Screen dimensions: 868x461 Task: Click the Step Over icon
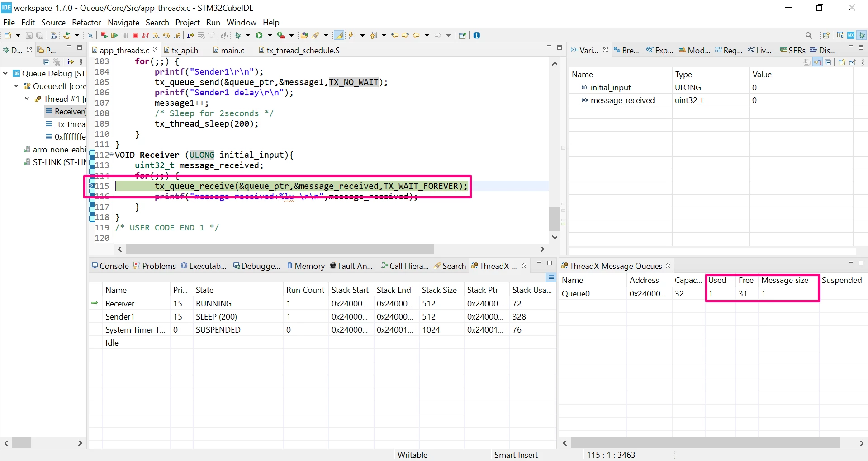tap(166, 35)
